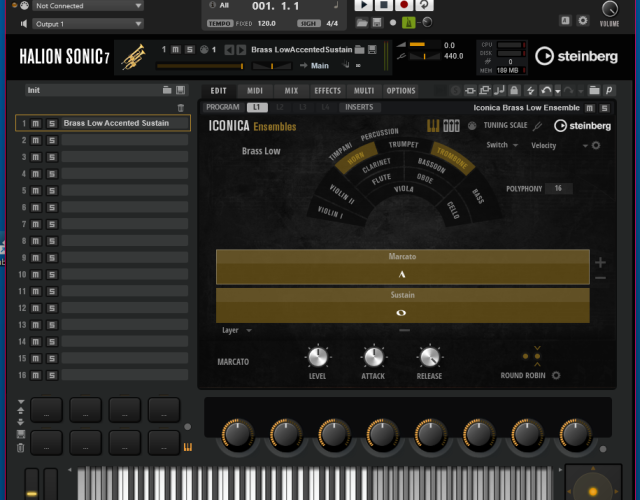
Task: Switch to the OPTIONS tab
Action: pos(401,91)
